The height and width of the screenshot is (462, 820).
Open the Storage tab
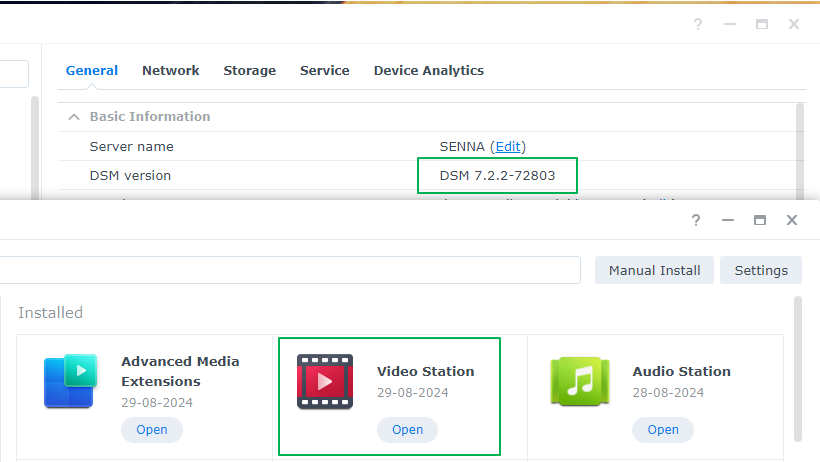coord(249,71)
